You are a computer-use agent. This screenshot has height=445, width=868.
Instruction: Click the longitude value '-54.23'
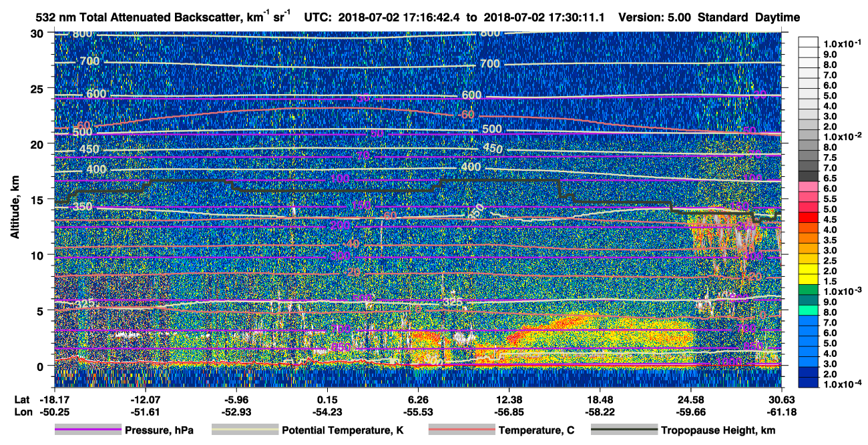(x=327, y=412)
